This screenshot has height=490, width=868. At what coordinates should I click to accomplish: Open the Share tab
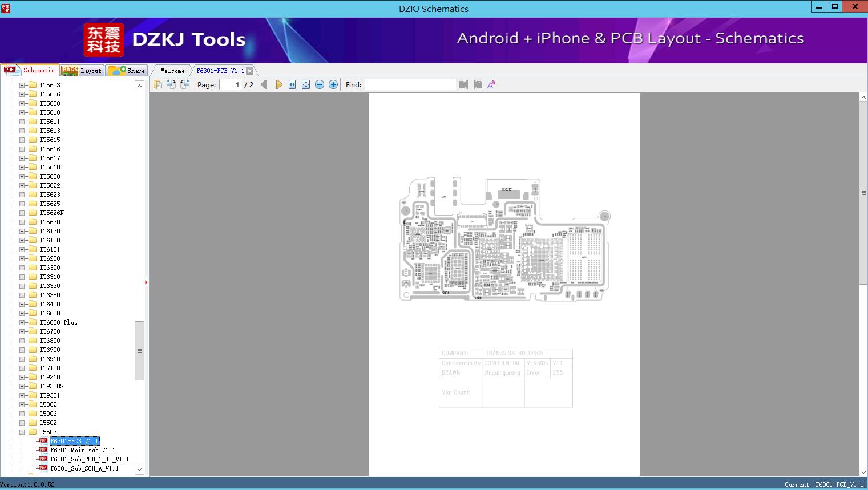coord(127,71)
